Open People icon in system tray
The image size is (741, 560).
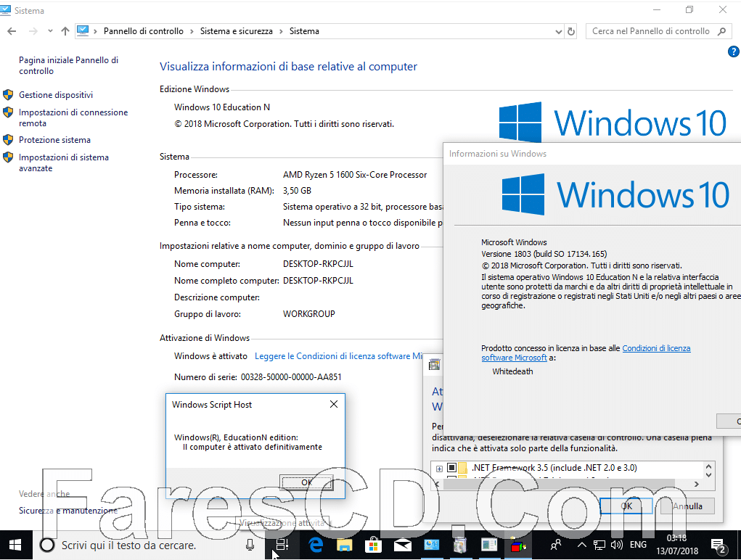tap(556, 545)
